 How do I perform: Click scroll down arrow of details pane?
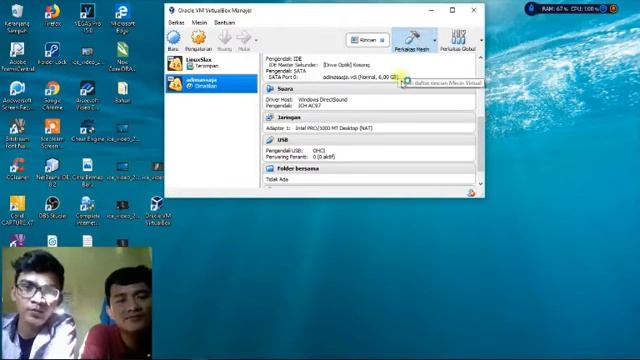481,184
